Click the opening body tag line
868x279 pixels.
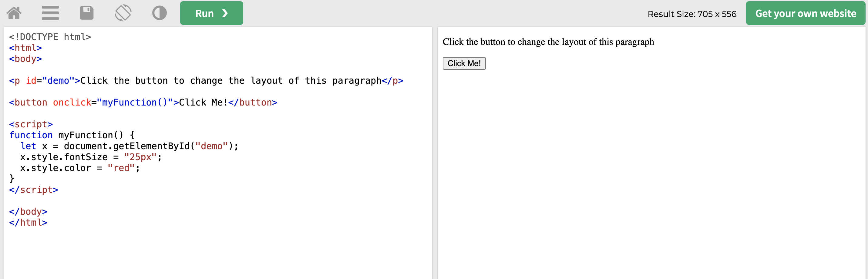pos(25,59)
